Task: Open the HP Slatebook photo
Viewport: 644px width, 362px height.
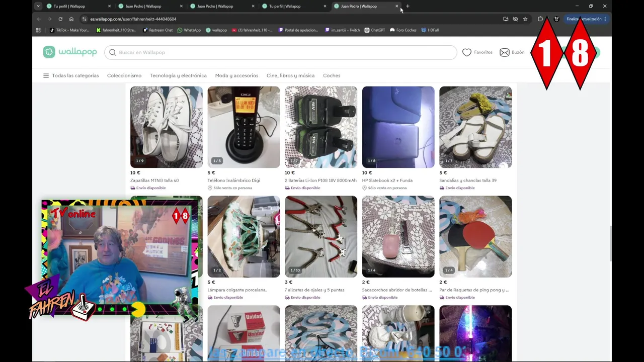Action: 398,127
